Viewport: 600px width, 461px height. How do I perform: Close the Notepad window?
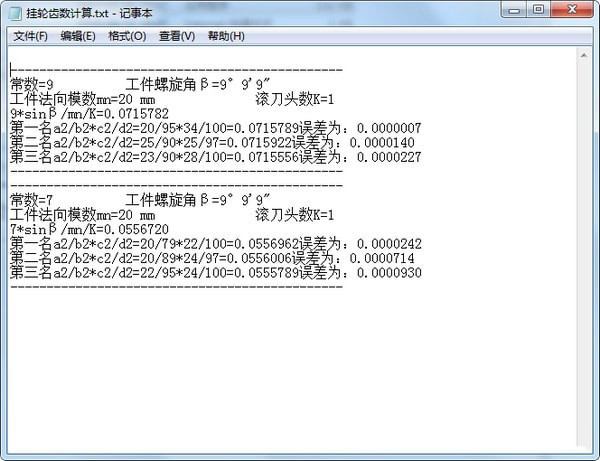(x=572, y=9)
